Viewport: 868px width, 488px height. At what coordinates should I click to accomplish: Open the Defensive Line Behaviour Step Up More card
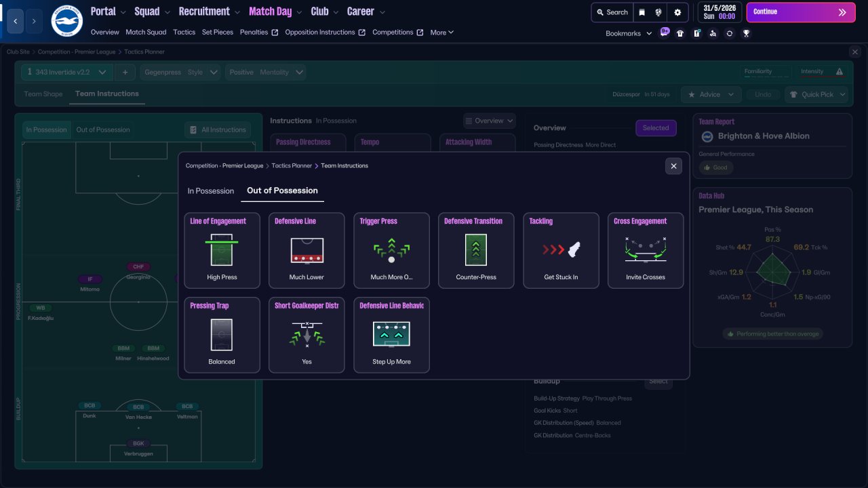[x=392, y=335]
